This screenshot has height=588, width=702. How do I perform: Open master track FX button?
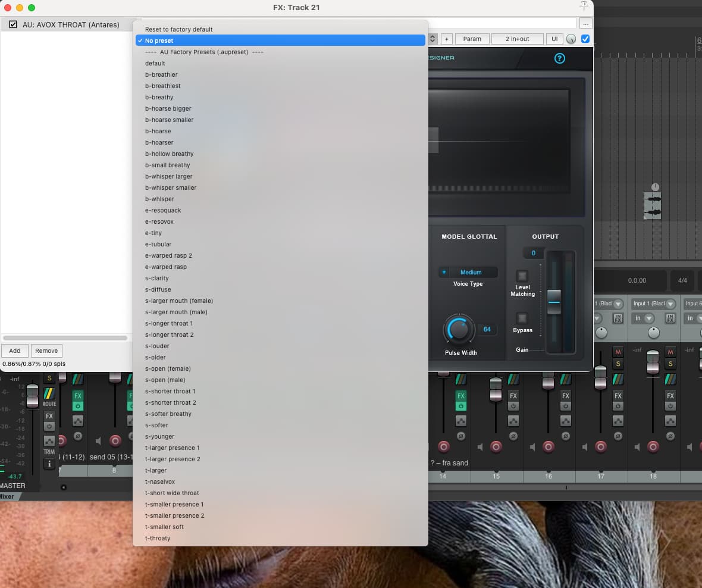49,416
